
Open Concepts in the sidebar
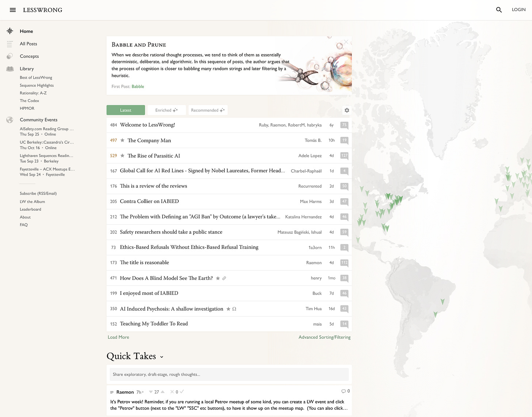click(x=29, y=56)
